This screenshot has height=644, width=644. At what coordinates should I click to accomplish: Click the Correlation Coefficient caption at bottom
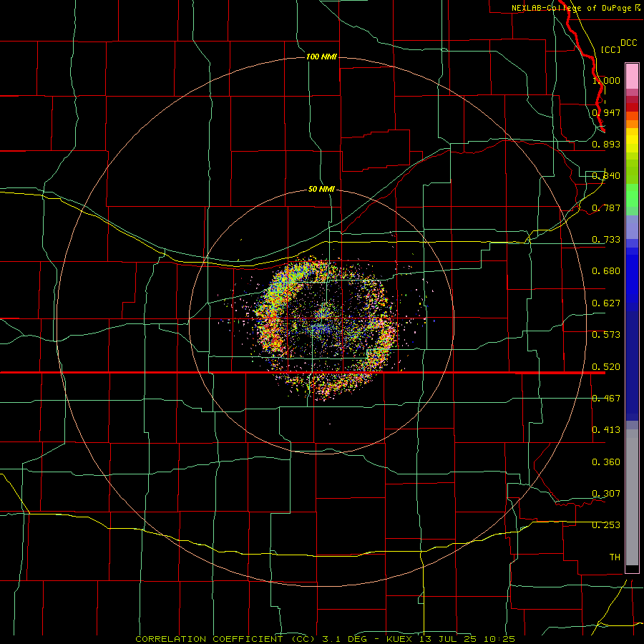tap(326, 639)
